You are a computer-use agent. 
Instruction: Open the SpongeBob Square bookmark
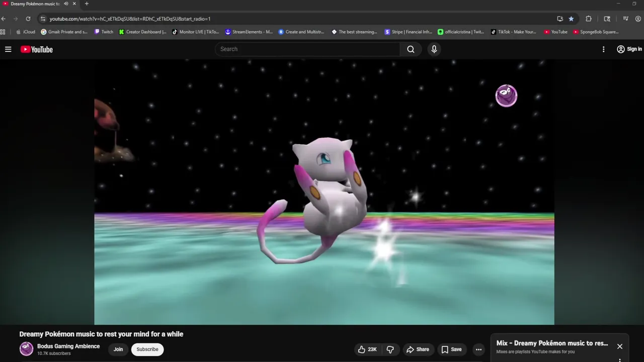596,32
